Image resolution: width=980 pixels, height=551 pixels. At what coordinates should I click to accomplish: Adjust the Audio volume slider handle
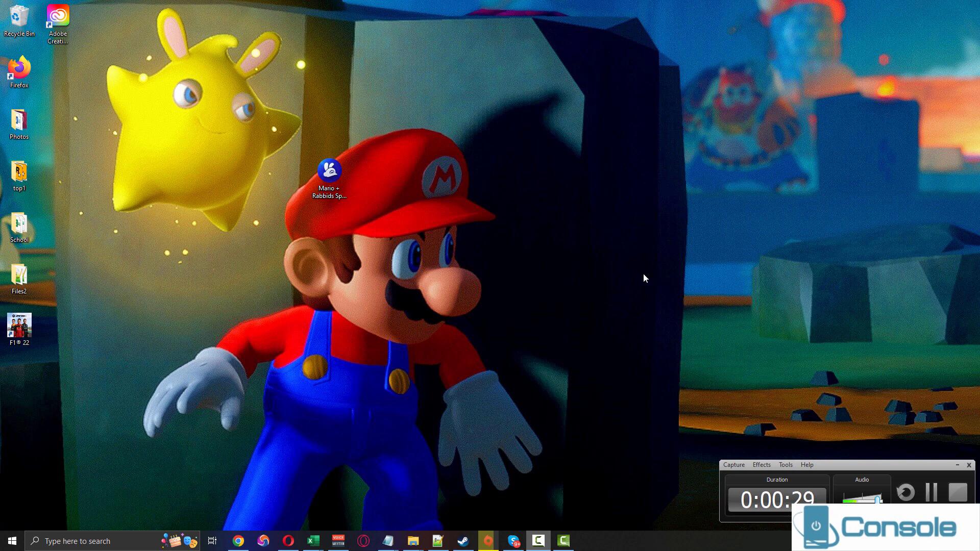pos(878,498)
